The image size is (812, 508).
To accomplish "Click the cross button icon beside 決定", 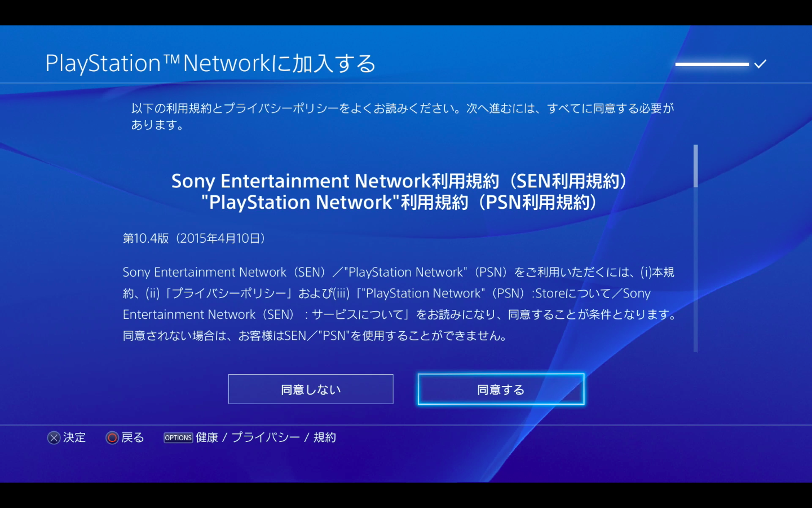I will 54,438.
